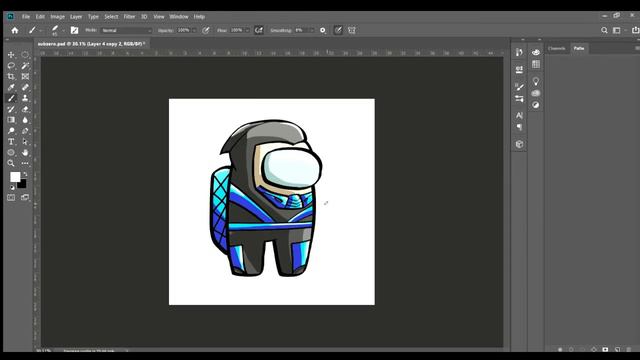Change screen mode button
The width and height of the screenshot is (640, 360).
(25, 198)
